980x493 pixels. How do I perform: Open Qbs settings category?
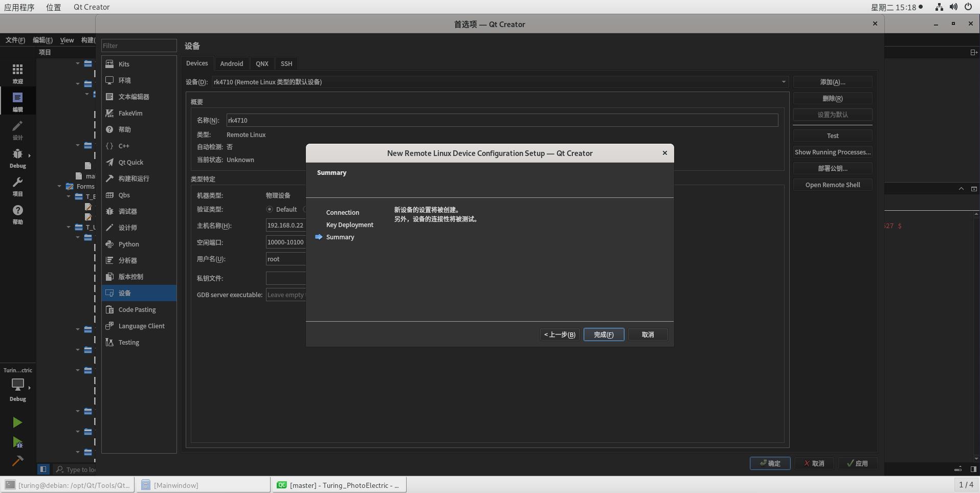point(139,195)
